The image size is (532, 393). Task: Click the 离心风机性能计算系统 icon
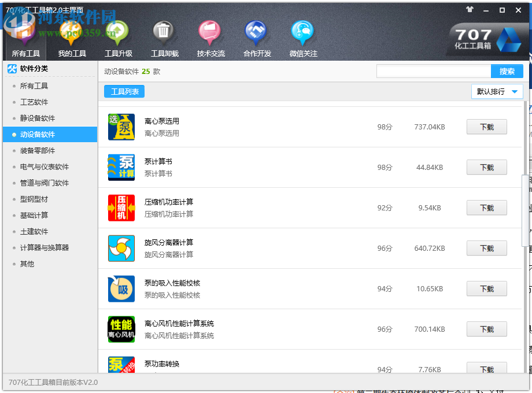click(x=121, y=329)
